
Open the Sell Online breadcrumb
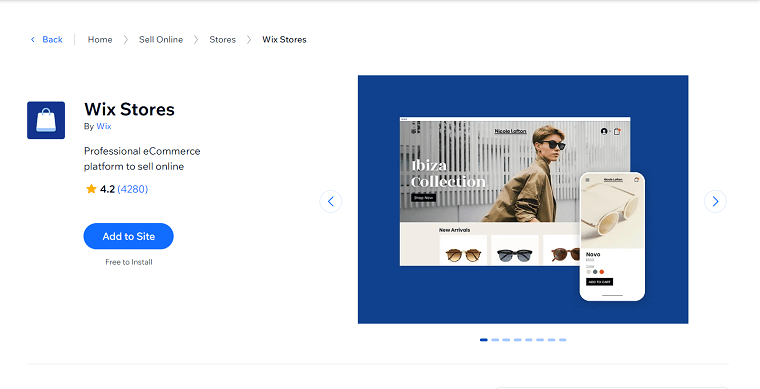pyautogui.click(x=161, y=40)
